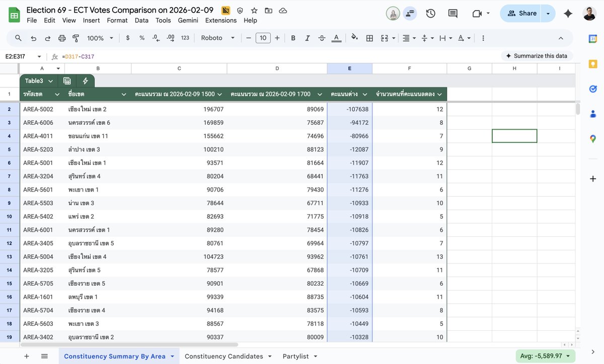Click Summarize this data button
Image resolution: width=604 pixels, height=364 pixels.
(537, 56)
